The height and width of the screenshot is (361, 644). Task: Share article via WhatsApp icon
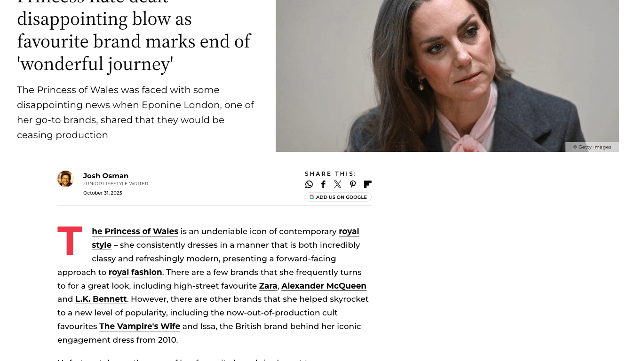(x=309, y=184)
